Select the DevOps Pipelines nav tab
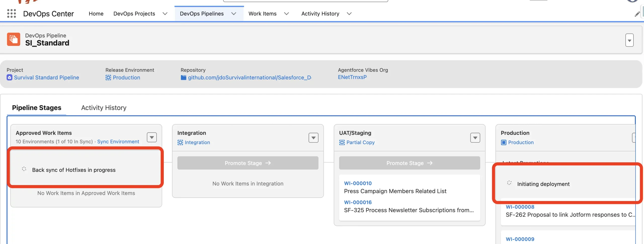The width and height of the screenshot is (644, 244). click(x=202, y=14)
